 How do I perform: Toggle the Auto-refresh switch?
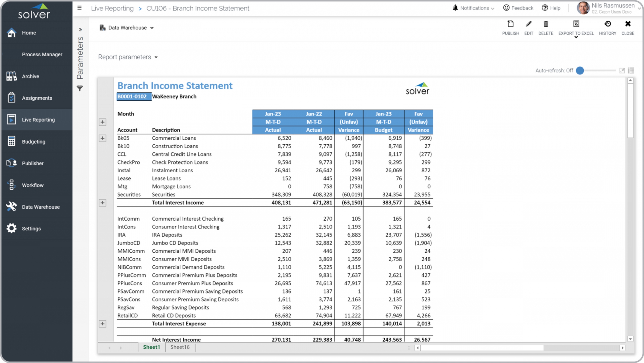pyautogui.click(x=580, y=71)
